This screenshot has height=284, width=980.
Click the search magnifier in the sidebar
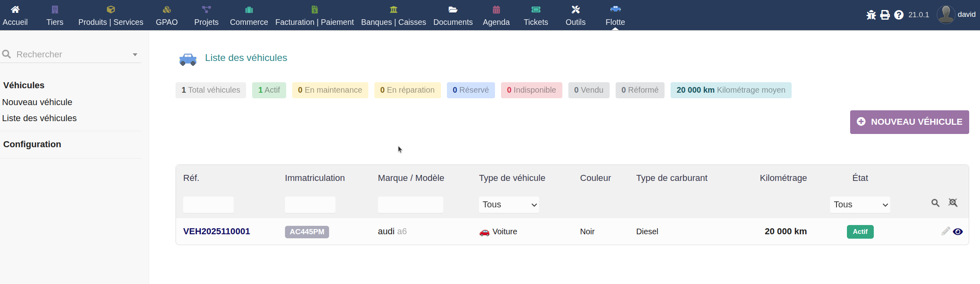click(6, 54)
